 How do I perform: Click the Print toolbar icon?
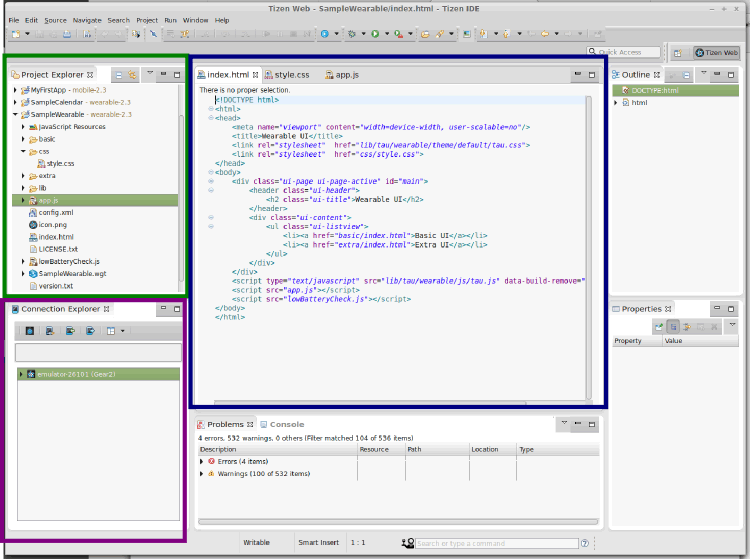point(67,34)
